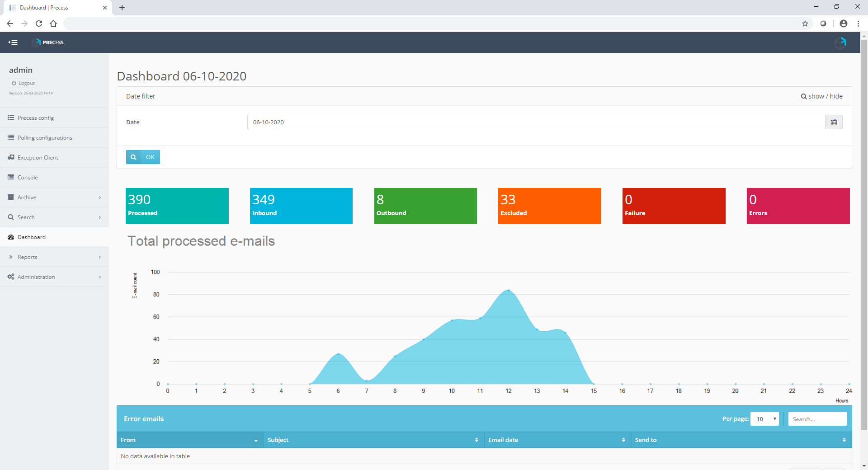Click 'No data available in table' text

click(x=155, y=456)
